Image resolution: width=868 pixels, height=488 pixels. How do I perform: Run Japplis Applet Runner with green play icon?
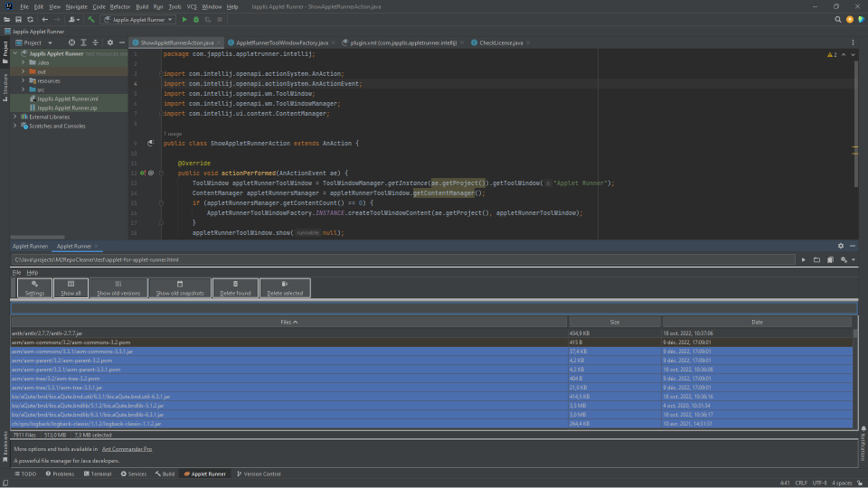point(184,19)
